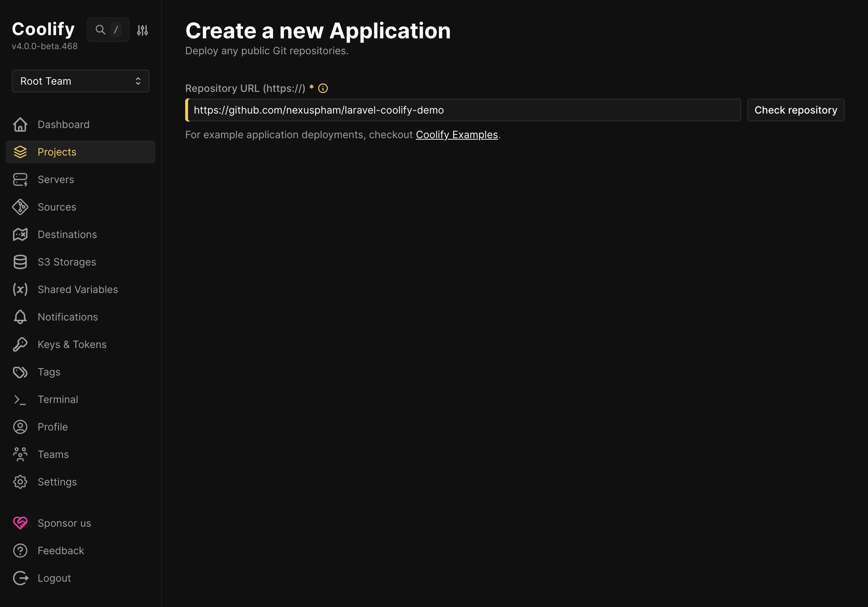Click the Repository URL info tooltip icon

coord(323,88)
